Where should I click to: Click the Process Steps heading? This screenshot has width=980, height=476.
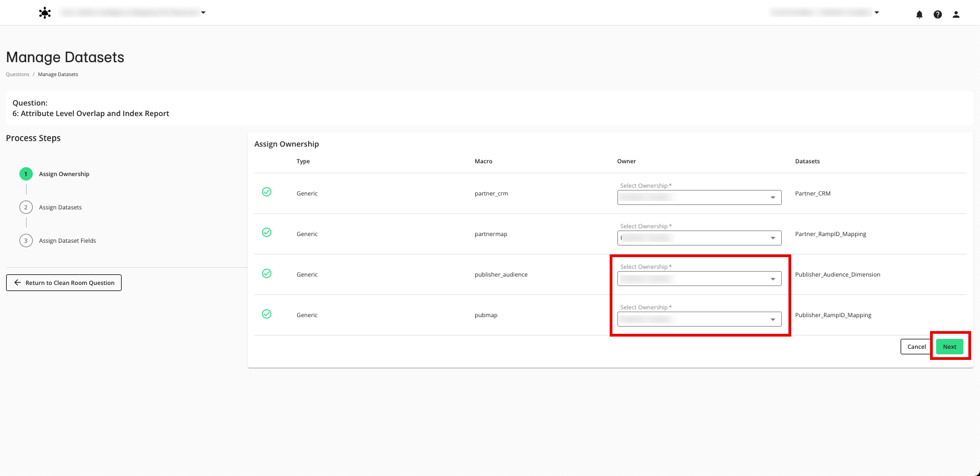pyautogui.click(x=33, y=138)
